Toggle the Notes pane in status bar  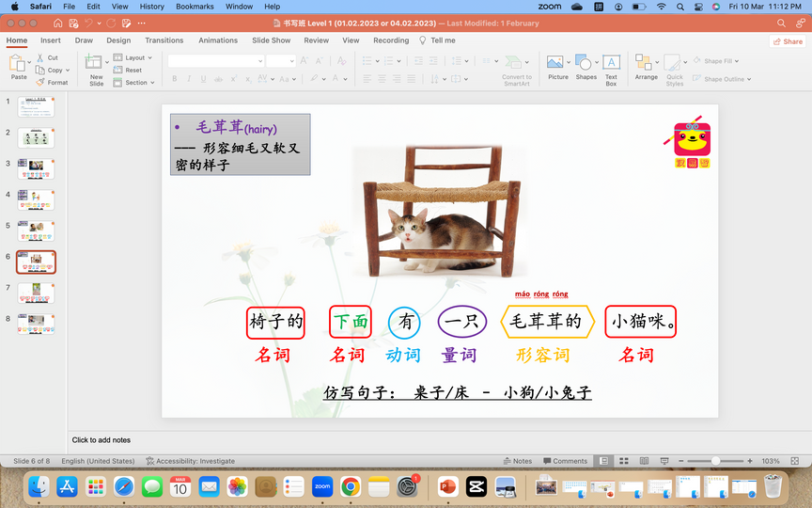coord(517,461)
